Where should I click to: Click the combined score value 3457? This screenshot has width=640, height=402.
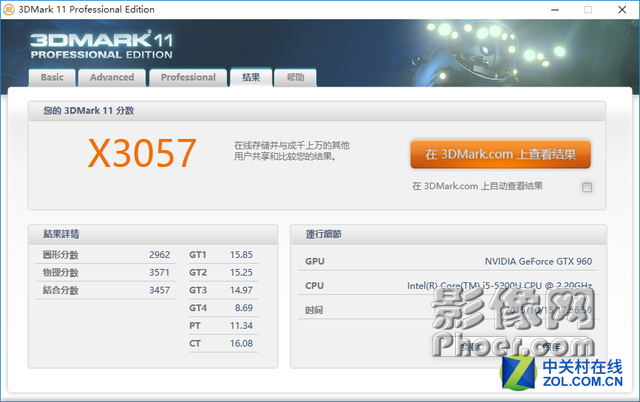(160, 290)
